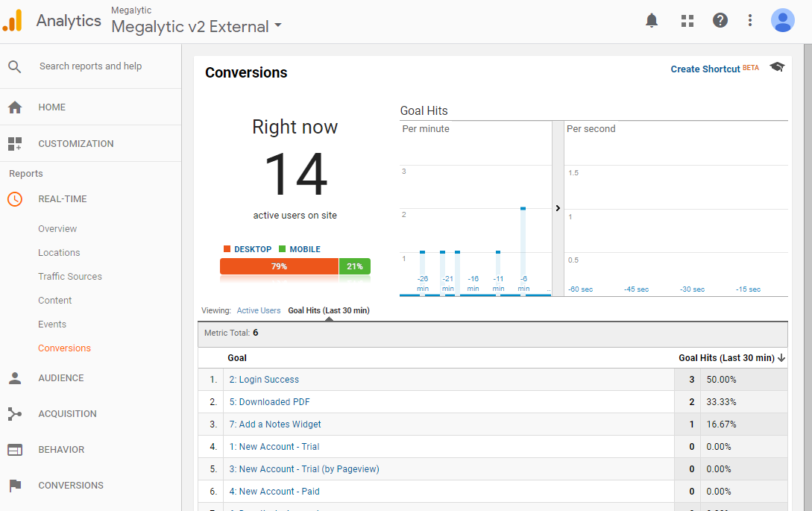Click the user account avatar
This screenshot has height=511, width=812.
point(782,21)
